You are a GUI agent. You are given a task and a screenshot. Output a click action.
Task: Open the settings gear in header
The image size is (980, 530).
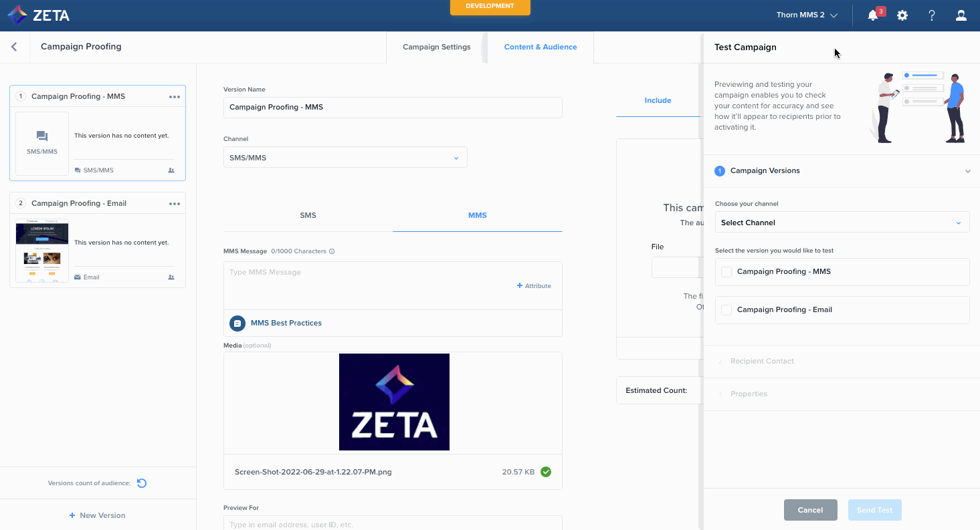click(902, 15)
